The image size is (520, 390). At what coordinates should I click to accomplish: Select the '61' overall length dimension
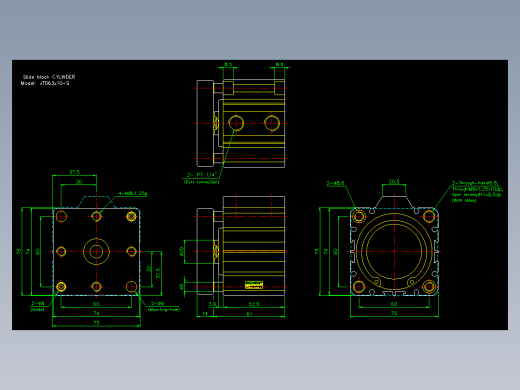(249, 313)
